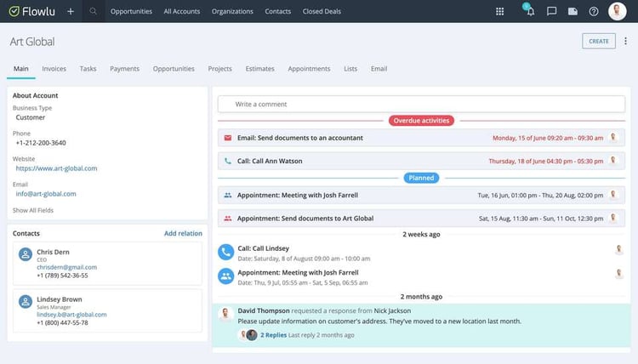Open the chat messages icon
Image resolution: width=638 pixels, height=364 pixels.
(x=551, y=11)
